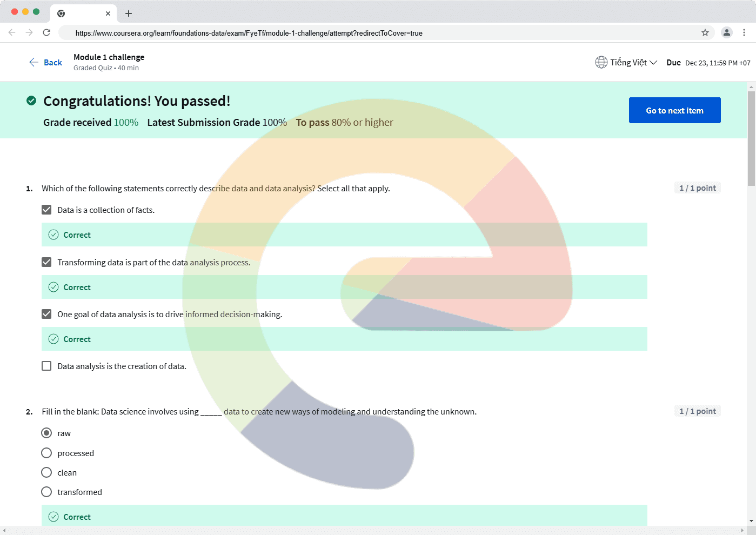Close the current browser tab
This screenshot has height=535, width=756.
click(x=108, y=14)
